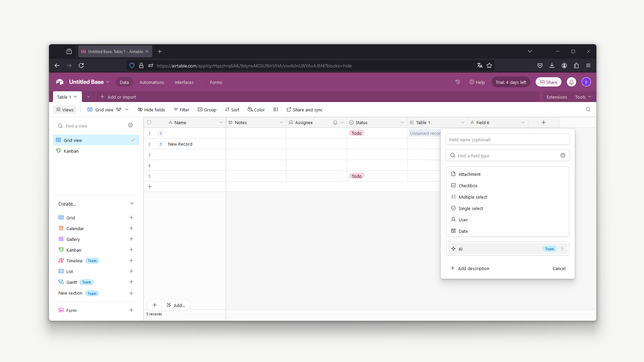Choose Date field type

tap(507, 231)
